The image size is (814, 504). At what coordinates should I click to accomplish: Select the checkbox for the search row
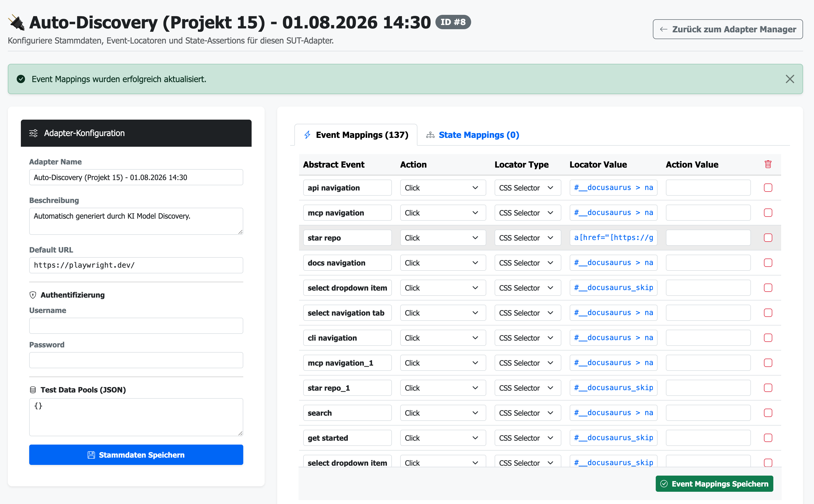pyautogui.click(x=768, y=413)
